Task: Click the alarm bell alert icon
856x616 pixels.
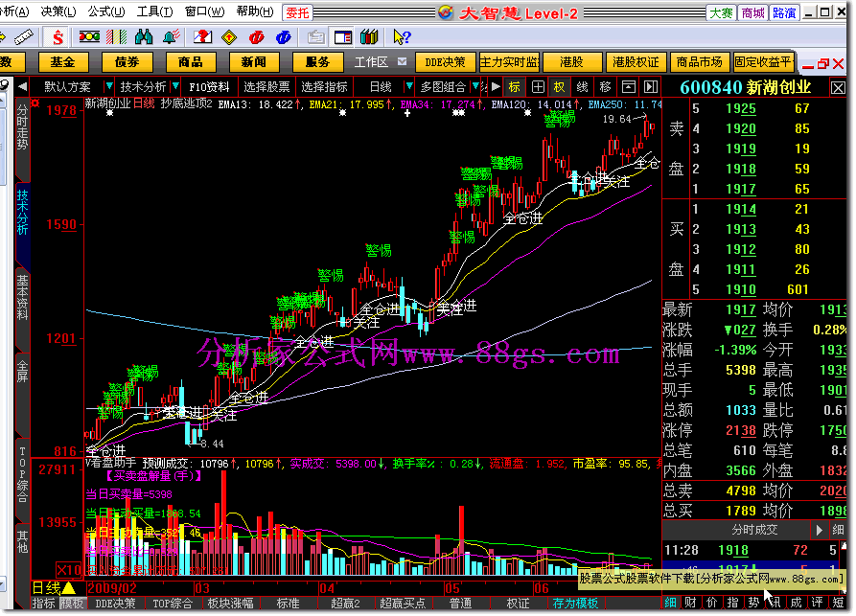Action: pos(172,37)
